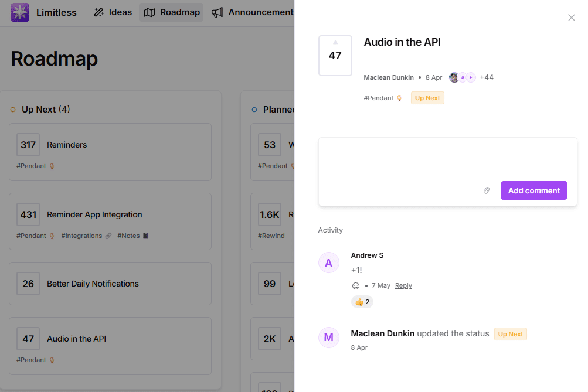
Task: Reply to Andrew S's comment
Action: [403, 286]
